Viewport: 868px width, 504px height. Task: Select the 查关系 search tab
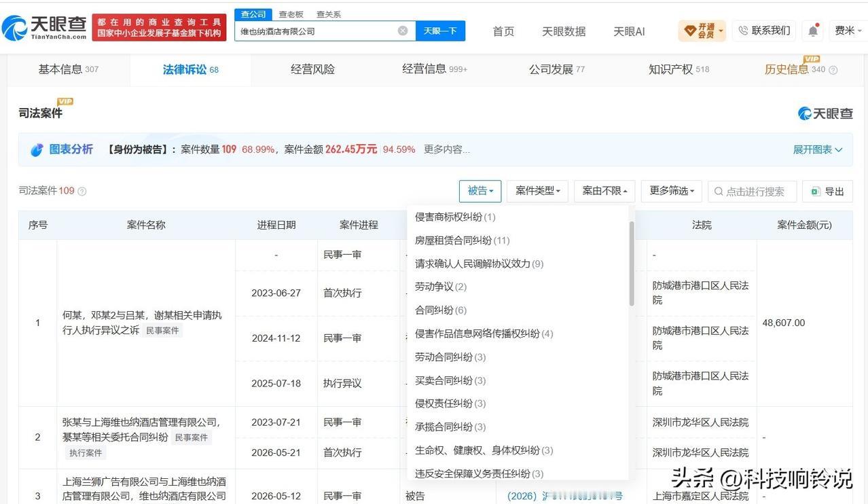329,14
